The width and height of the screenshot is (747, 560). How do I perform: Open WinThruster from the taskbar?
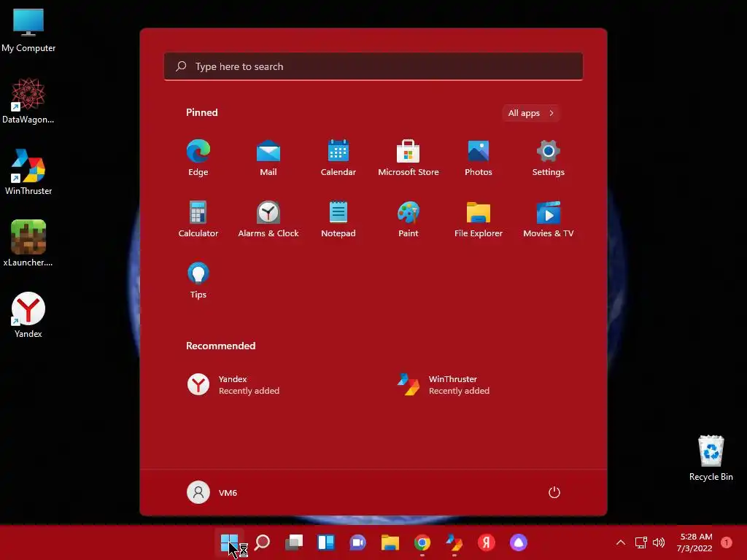(454, 542)
